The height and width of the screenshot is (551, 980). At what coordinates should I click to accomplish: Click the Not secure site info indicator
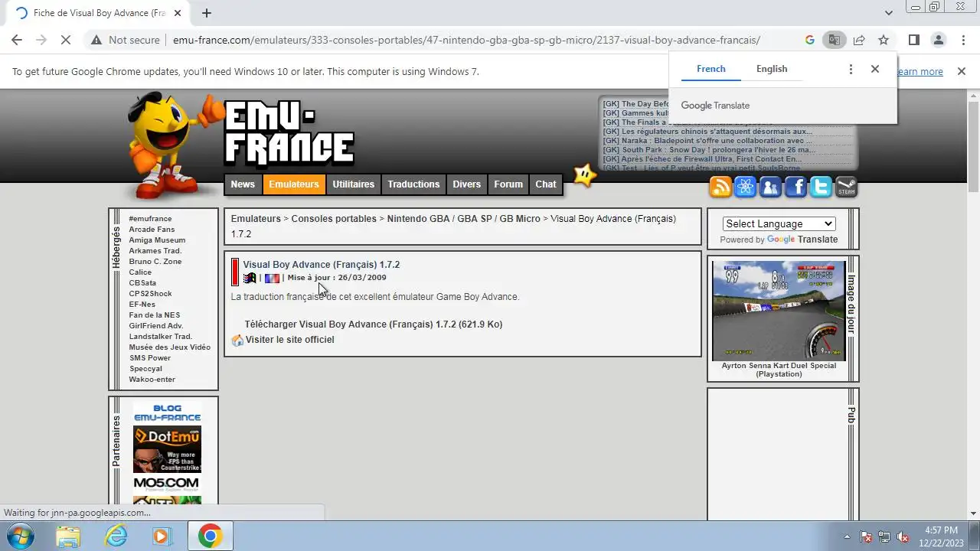click(125, 40)
